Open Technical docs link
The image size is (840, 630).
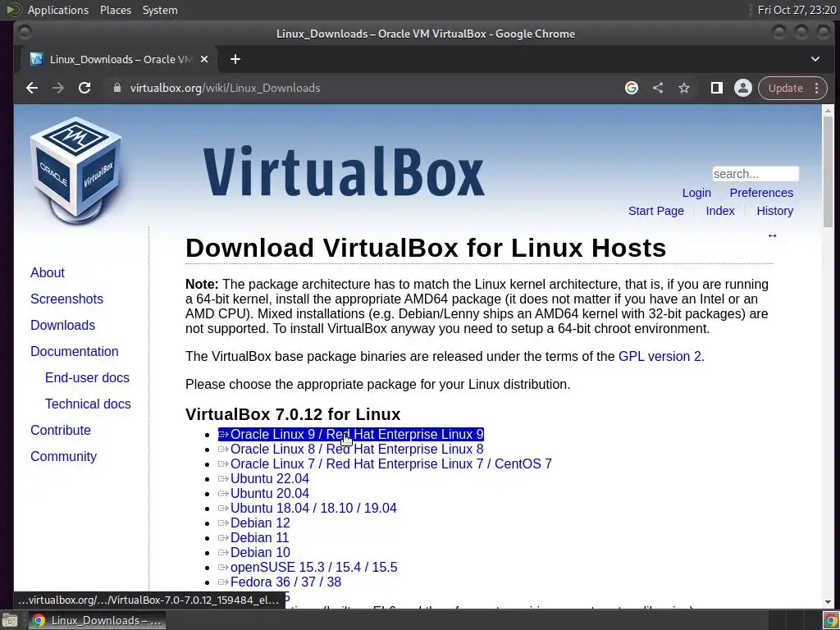tap(88, 404)
